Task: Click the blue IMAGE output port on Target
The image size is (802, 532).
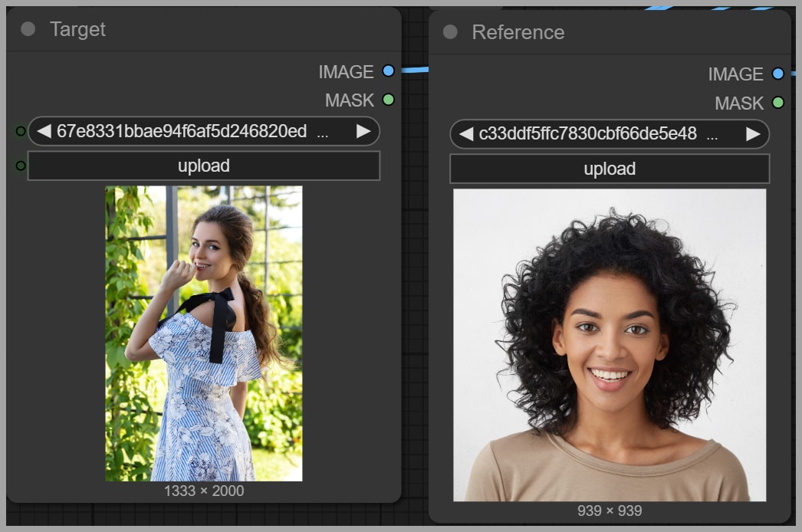Action: tap(388, 71)
